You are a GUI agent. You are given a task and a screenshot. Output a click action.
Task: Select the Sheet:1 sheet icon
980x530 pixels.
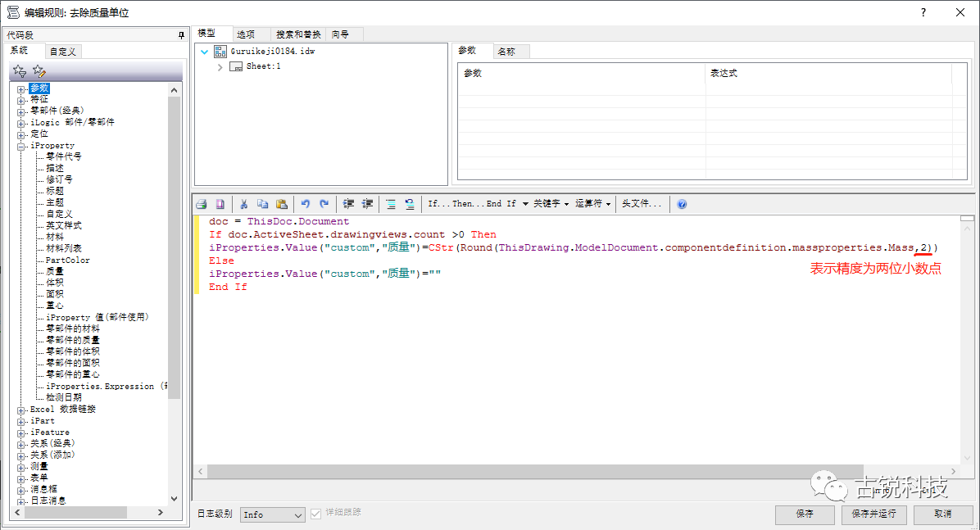pos(236,66)
